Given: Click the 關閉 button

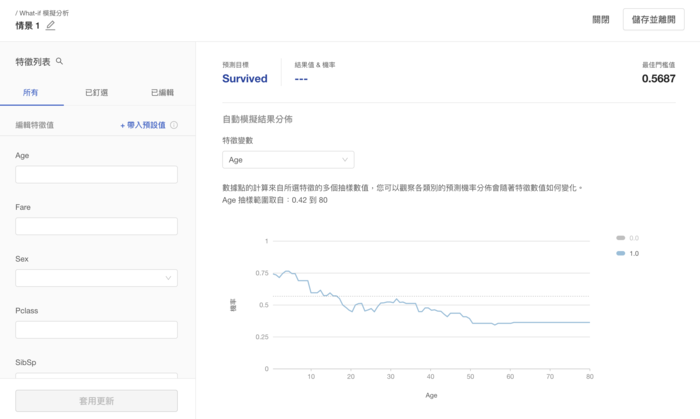Looking at the screenshot, I should coord(600,19).
